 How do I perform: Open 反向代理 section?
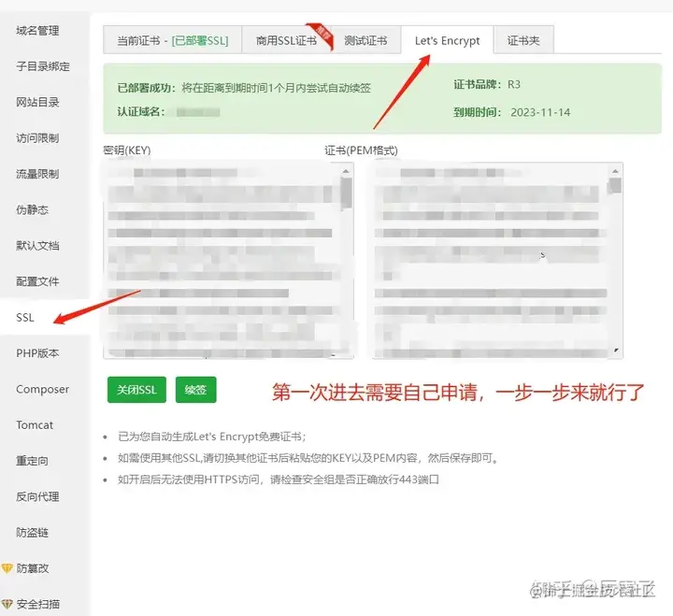point(37,496)
